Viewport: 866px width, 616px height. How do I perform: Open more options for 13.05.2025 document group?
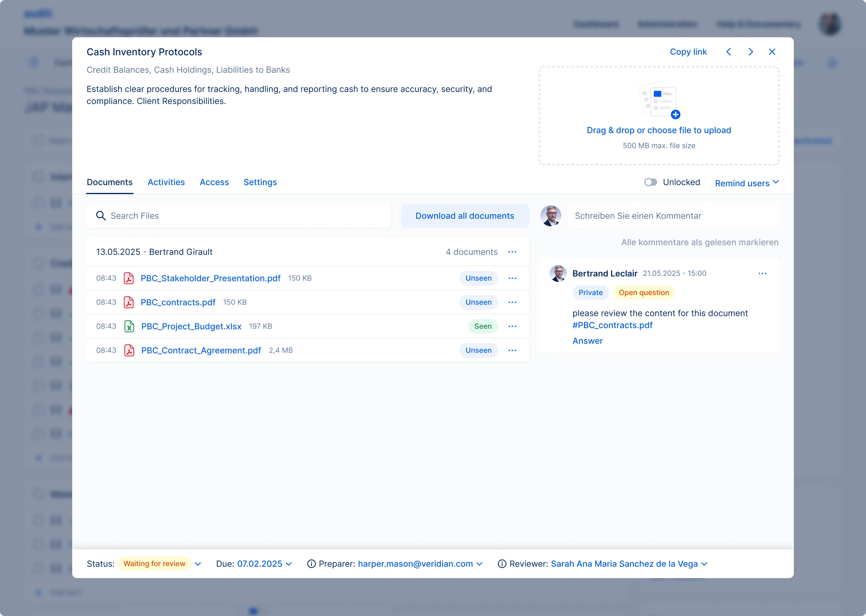(512, 252)
